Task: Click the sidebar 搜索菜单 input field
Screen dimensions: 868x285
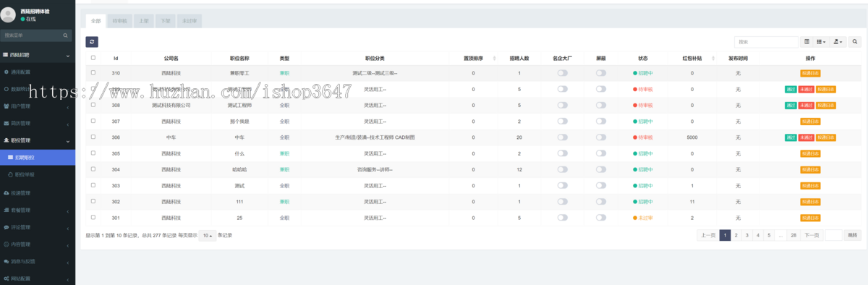Action: coord(31,35)
